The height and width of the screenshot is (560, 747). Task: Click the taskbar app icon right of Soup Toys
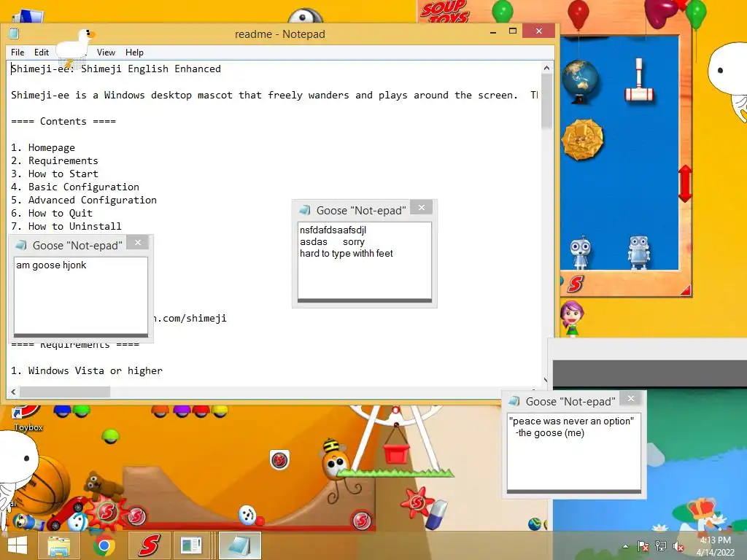[191, 545]
